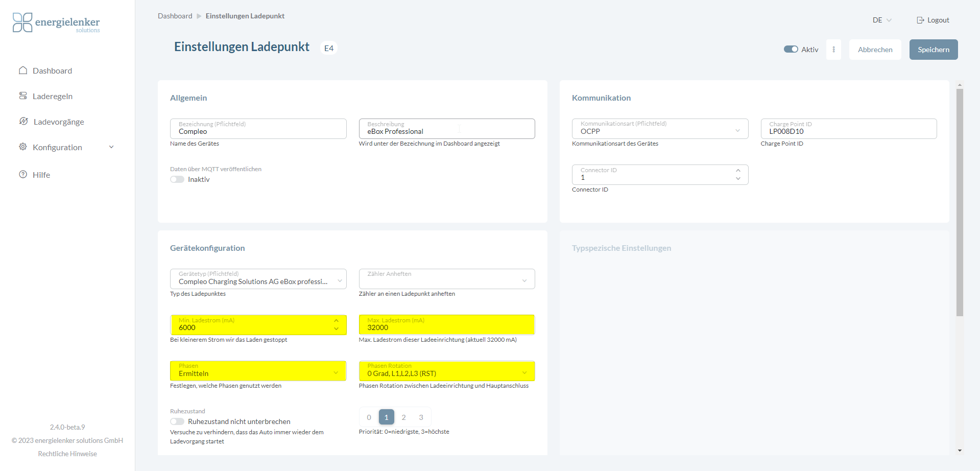Click the Ladevorgänge icon in sidebar
980x471 pixels.
[23, 122]
